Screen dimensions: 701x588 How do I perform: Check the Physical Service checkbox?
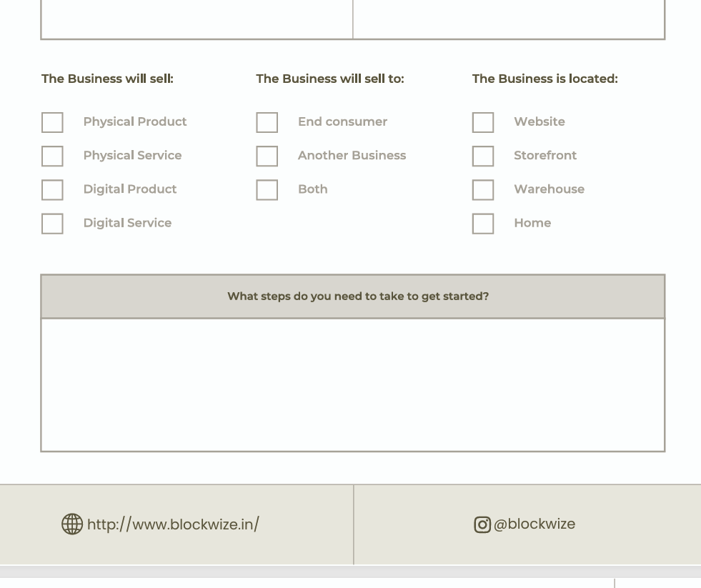coord(52,156)
